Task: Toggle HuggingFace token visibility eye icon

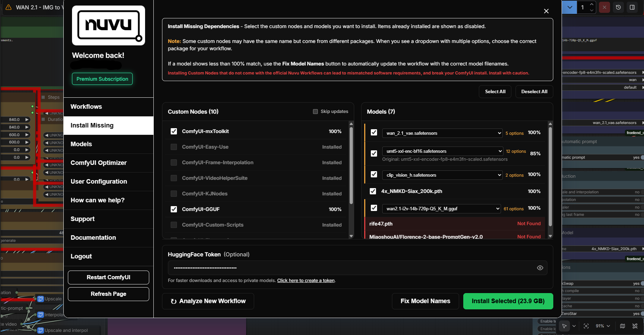Action: [x=540, y=268]
